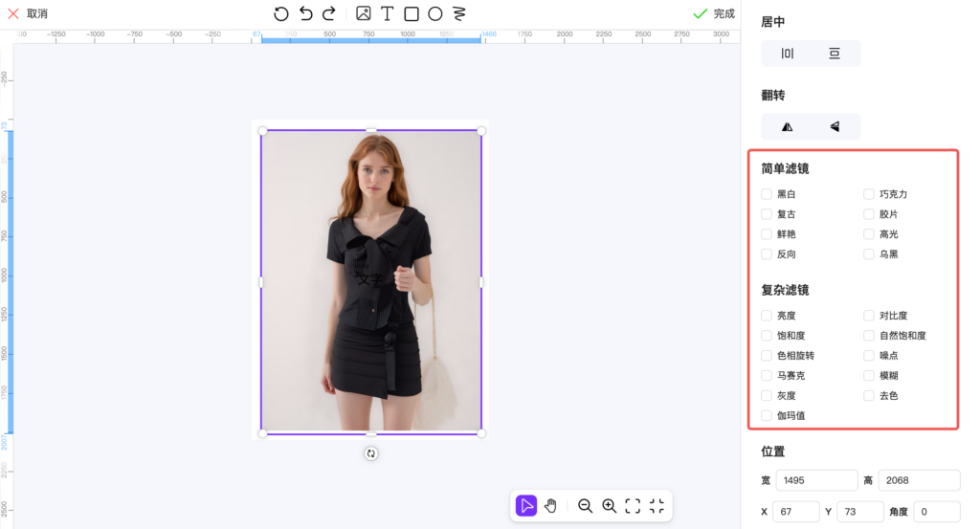The width and height of the screenshot is (980, 529).
Task: Redo the last action
Action: (x=329, y=13)
